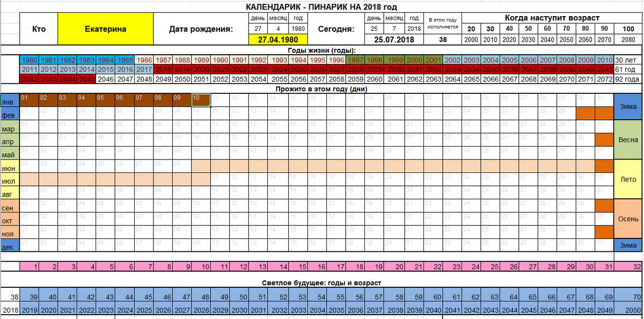Click the "Осень" season cell
Viewport: 644px width, 319px height.
click(x=628, y=219)
